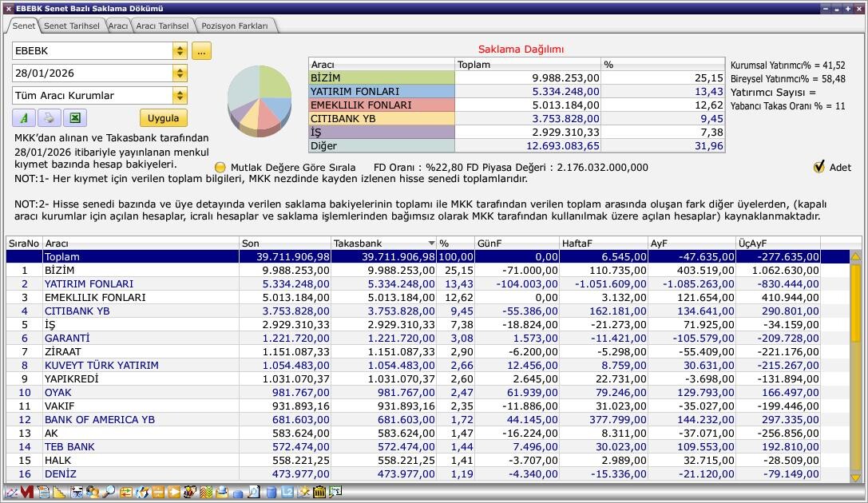Image resolution: width=868 pixels, height=503 pixels.
Task: Switch to the Senet Tarihsel tab
Action: [x=71, y=26]
